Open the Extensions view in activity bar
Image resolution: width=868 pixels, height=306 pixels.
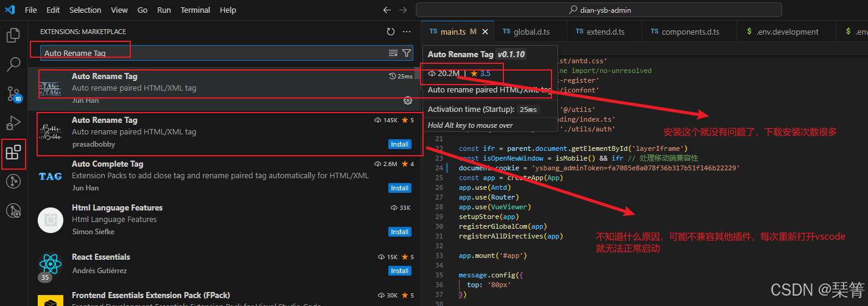pos(13,151)
